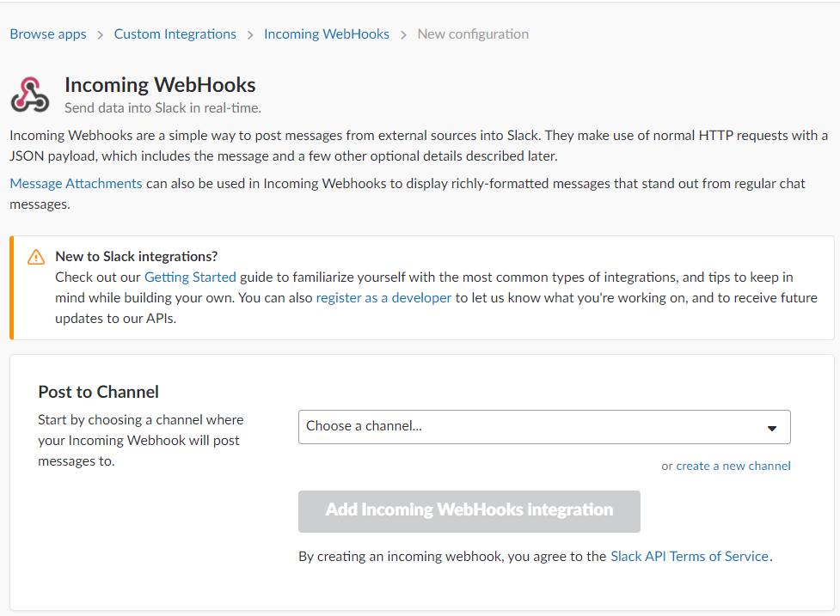Open the Getting Started guide link
Viewport: 840px width, 616px height.
coord(190,277)
